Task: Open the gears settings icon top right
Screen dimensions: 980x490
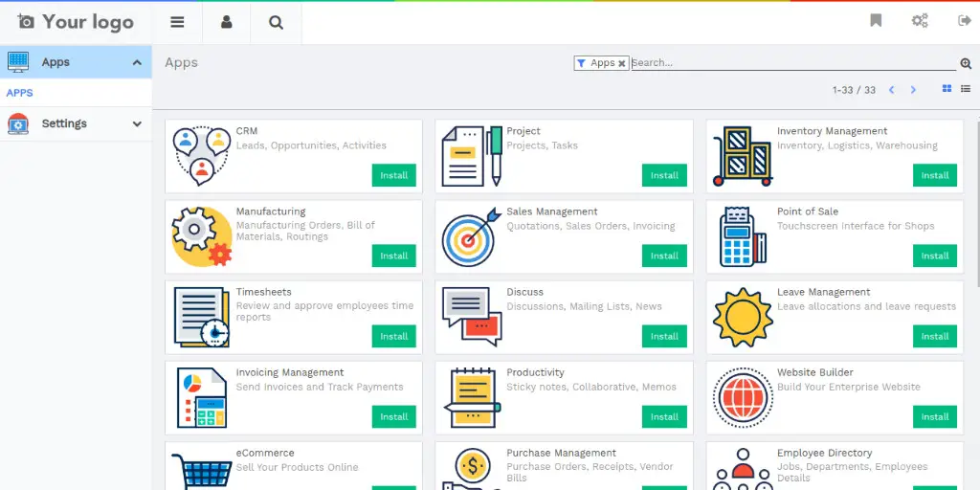Action: [920, 21]
